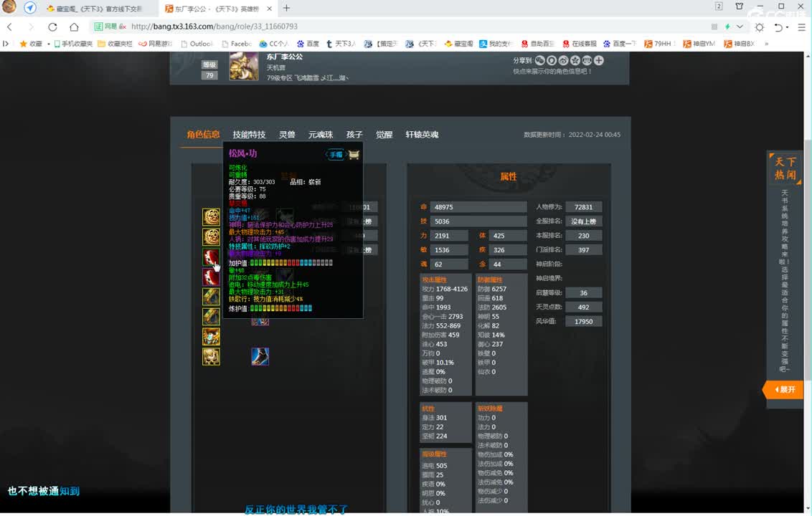812x516 pixels.
Task: Click the first gold ring equipment icon
Action: [x=212, y=217]
